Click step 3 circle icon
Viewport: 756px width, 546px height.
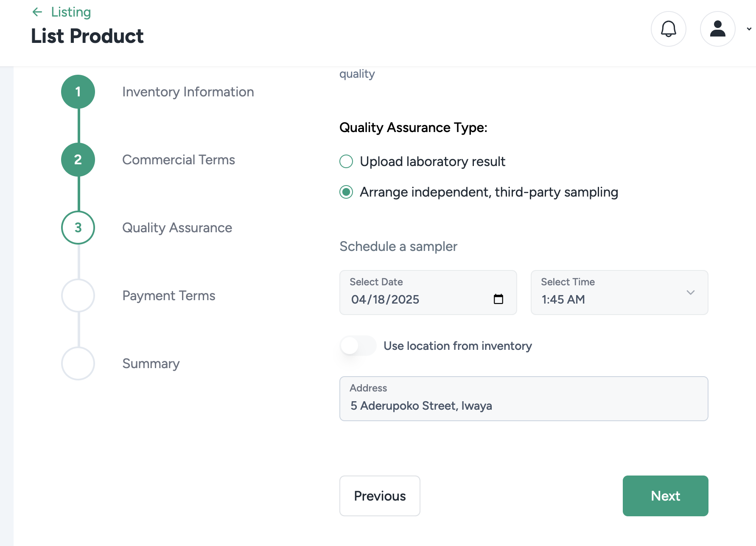78,228
